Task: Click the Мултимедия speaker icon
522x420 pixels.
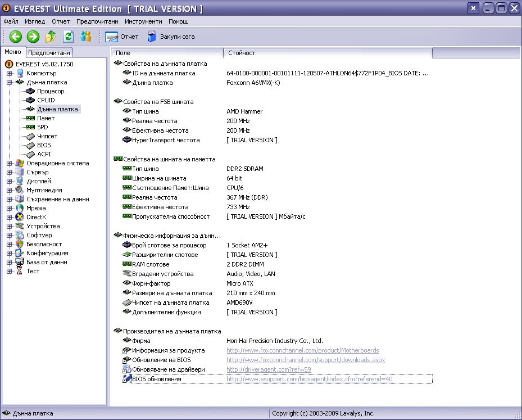Action: click(x=20, y=190)
